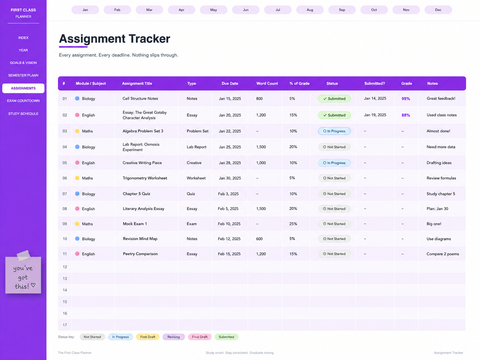Click the Due Date column header
480x360 pixels.
pyautogui.click(x=230, y=83)
